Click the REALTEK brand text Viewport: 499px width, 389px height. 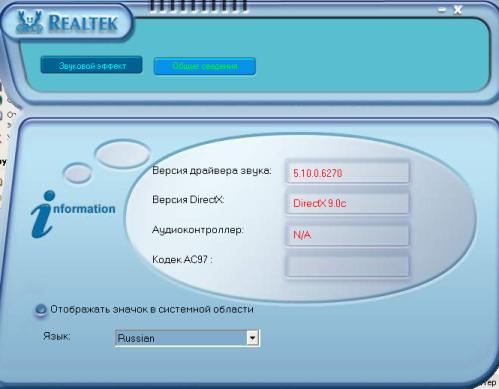pos(83,23)
